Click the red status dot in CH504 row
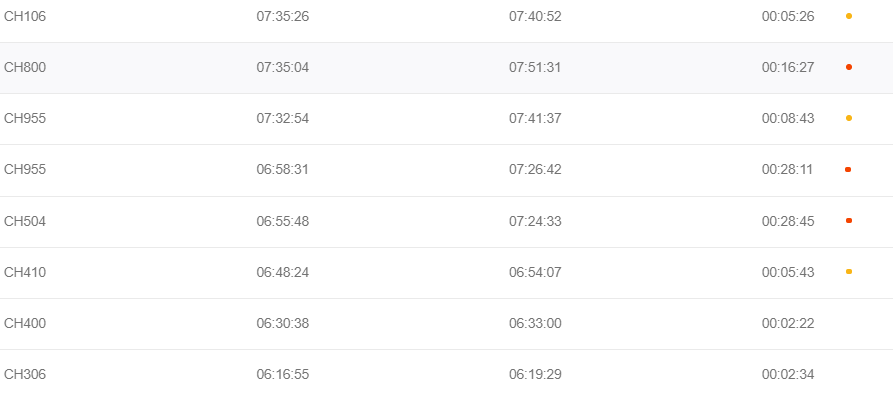Viewport: 893px width, 398px height. pos(849,220)
